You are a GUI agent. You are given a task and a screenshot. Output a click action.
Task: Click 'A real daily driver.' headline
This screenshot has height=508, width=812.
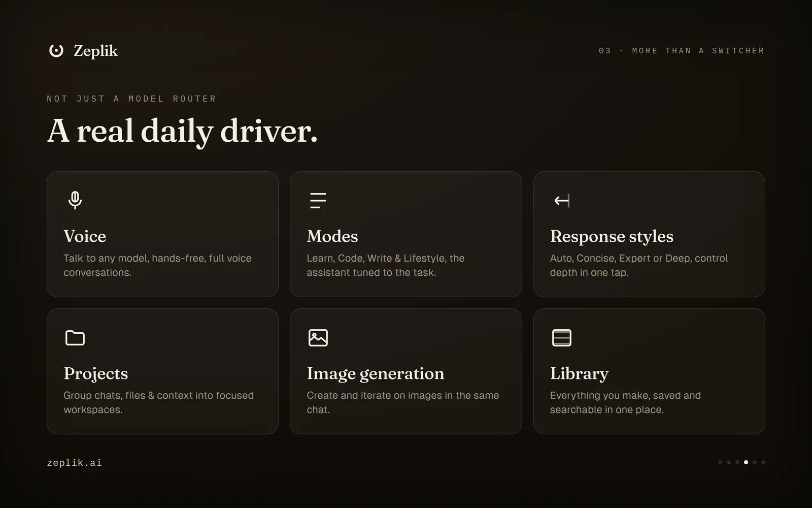point(182,131)
